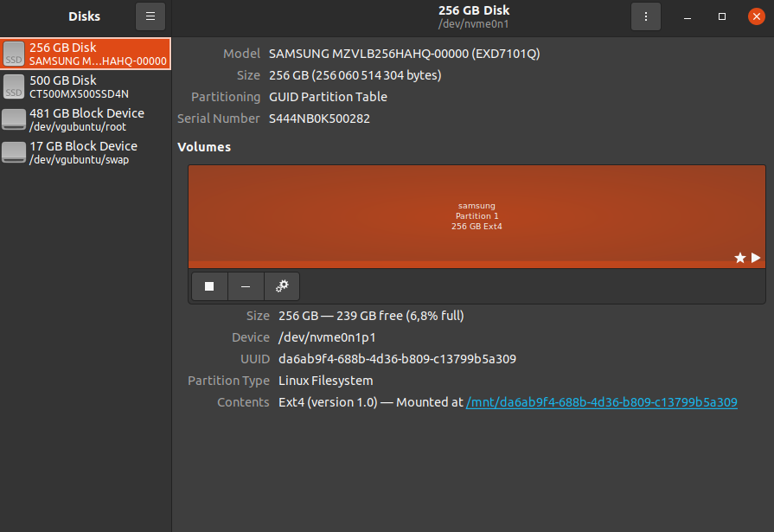Choose the /dev/vgubuntu/root device entry
The height and width of the screenshot is (532, 774).
pos(86,119)
